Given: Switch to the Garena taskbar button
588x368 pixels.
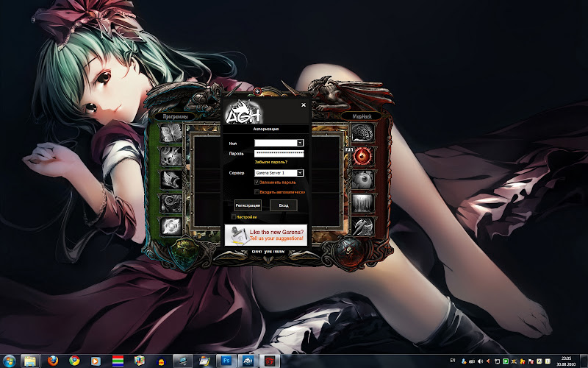Looking at the screenshot, I should 270,361.
